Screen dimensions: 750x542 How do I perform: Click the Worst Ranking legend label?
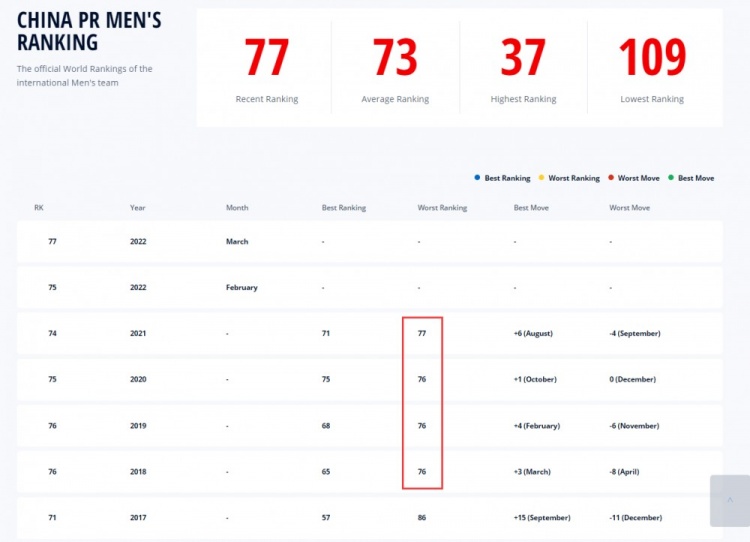(574, 178)
